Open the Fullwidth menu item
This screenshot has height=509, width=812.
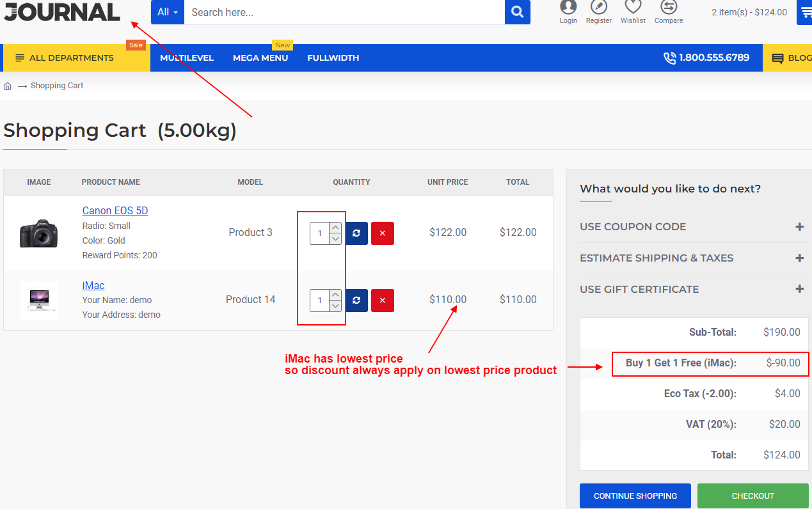click(333, 58)
